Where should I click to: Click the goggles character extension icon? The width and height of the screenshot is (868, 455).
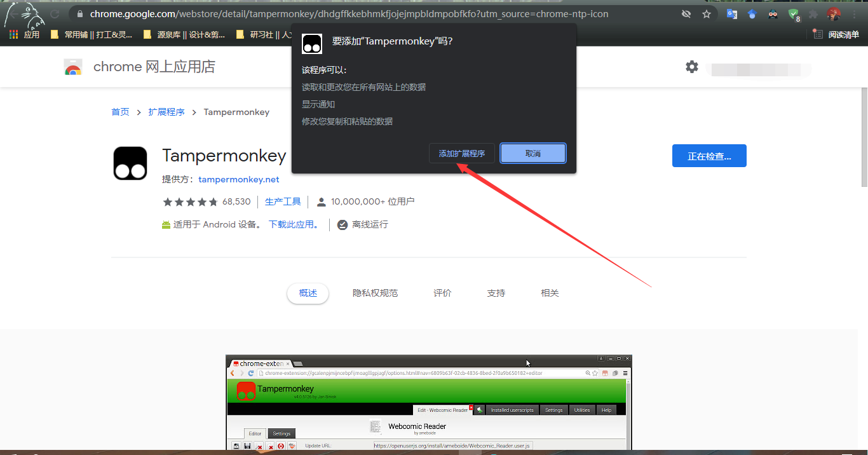coord(773,13)
